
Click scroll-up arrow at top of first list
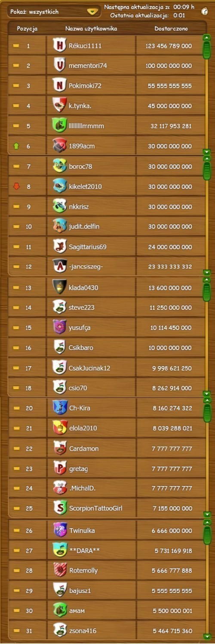[207, 38]
